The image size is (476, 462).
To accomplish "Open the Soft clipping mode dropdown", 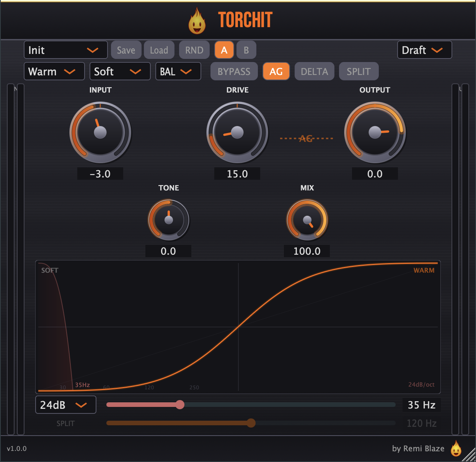I will 120,72.
